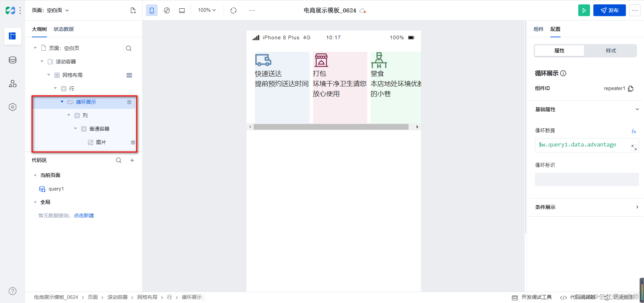This screenshot has height=303, width=644.
Task: Collapse the 页面: 空白页 tree node
Action: pos(35,48)
